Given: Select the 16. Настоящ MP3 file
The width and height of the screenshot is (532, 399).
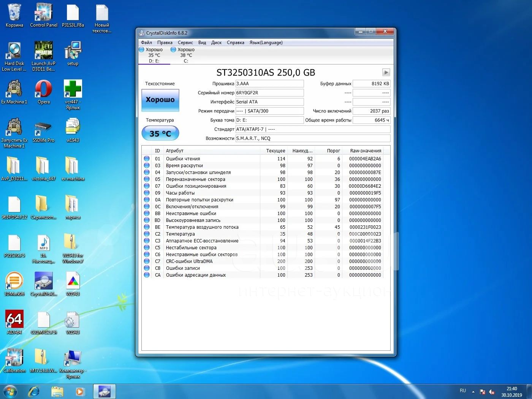Looking at the screenshot, I should tap(43, 249).
